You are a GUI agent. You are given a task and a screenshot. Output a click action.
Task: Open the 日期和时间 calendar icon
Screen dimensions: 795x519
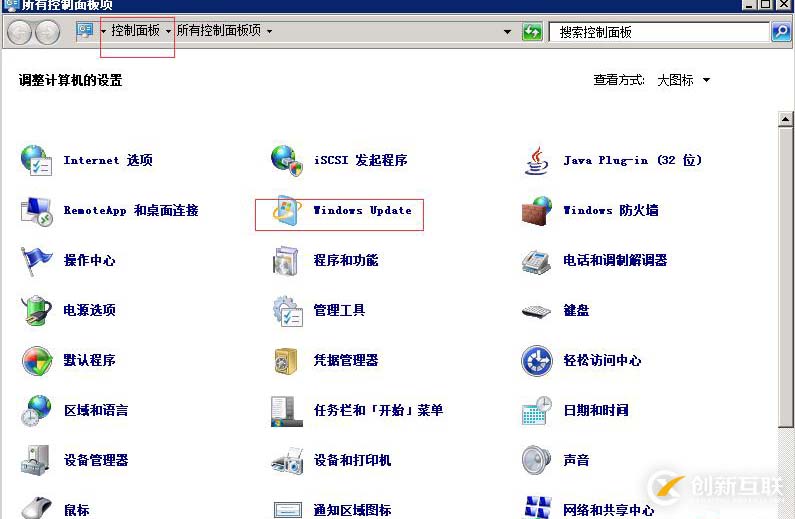pos(536,411)
